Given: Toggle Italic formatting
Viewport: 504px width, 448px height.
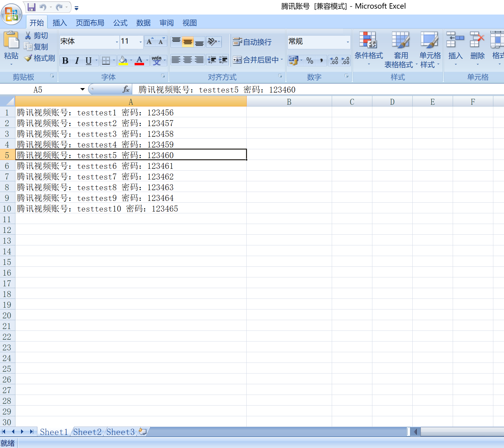Looking at the screenshot, I should (77, 61).
